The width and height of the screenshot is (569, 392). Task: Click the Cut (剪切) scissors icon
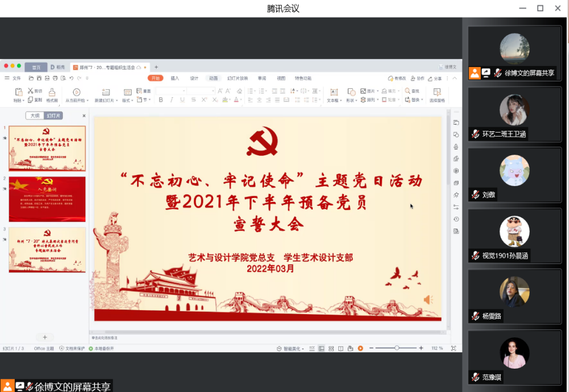[31, 91]
